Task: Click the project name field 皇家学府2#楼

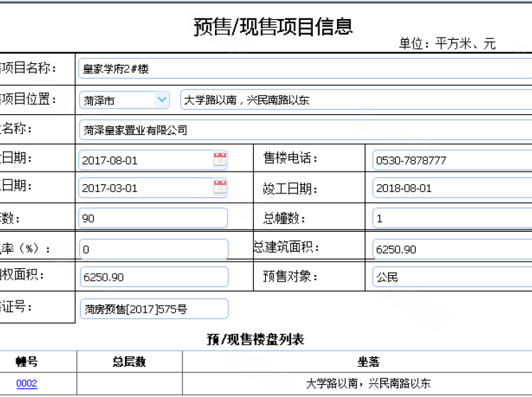Action: point(305,69)
